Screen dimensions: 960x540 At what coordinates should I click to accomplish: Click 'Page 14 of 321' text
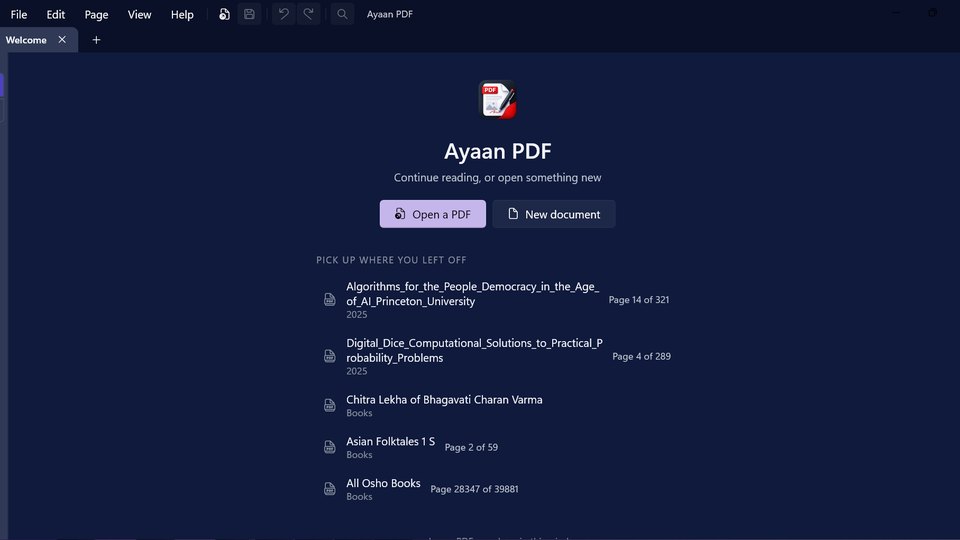coord(639,300)
